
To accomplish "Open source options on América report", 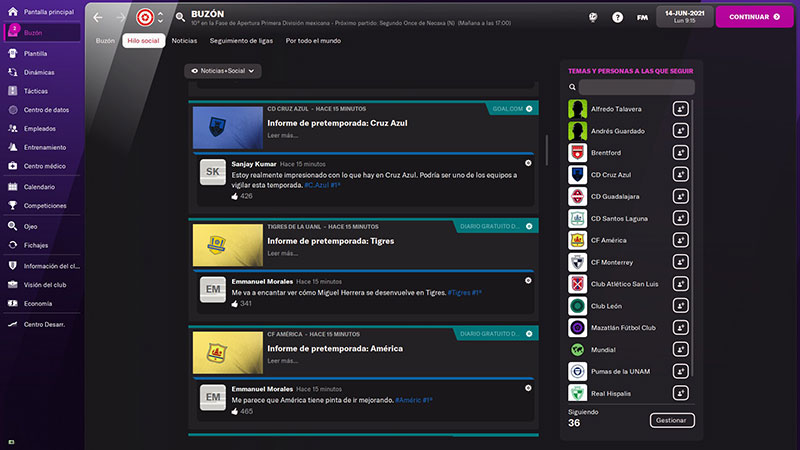I will (529, 334).
